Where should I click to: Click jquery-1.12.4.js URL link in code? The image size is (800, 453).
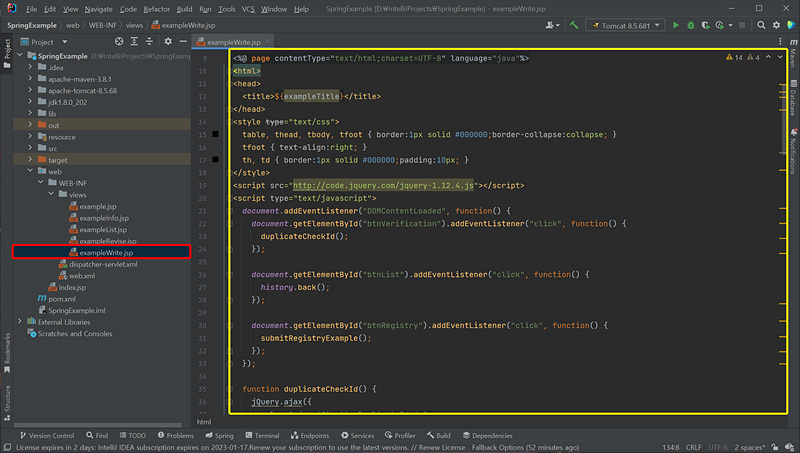tap(383, 185)
